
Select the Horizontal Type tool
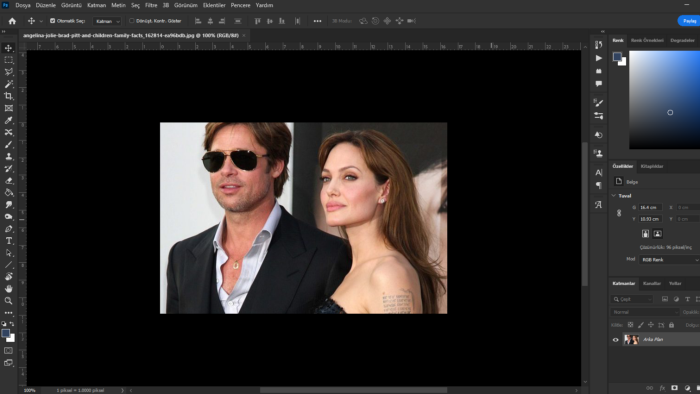[8, 241]
